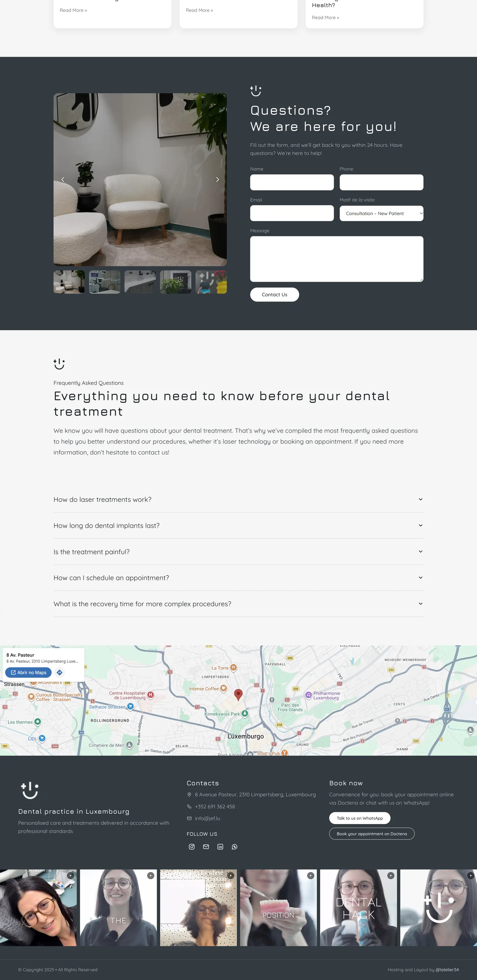Click the LinkedIn icon in footer

(x=220, y=846)
